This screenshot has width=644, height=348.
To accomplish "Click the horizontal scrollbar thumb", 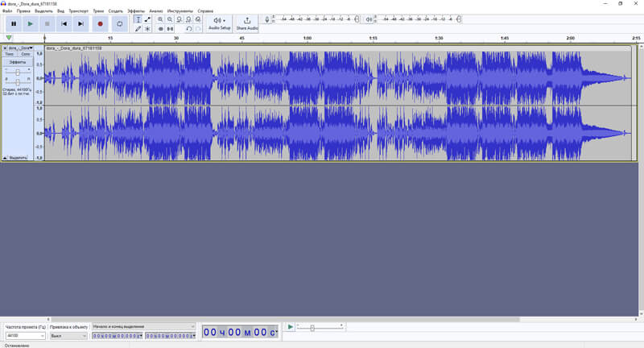I will [285, 319].
